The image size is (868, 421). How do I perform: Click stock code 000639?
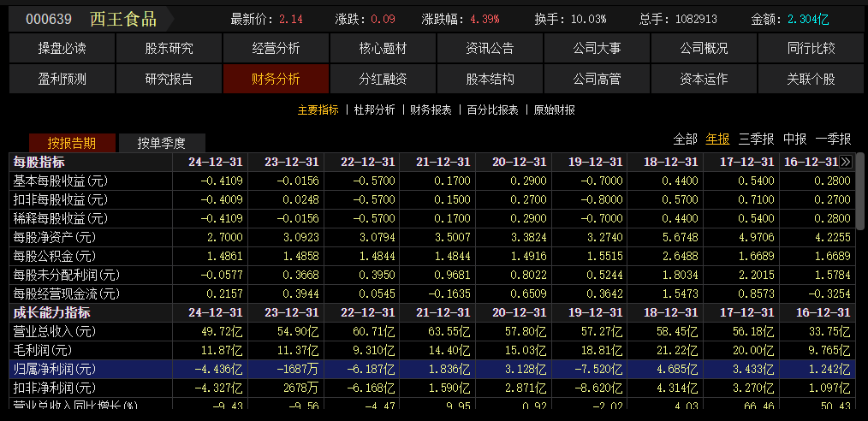[x=49, y=20]
